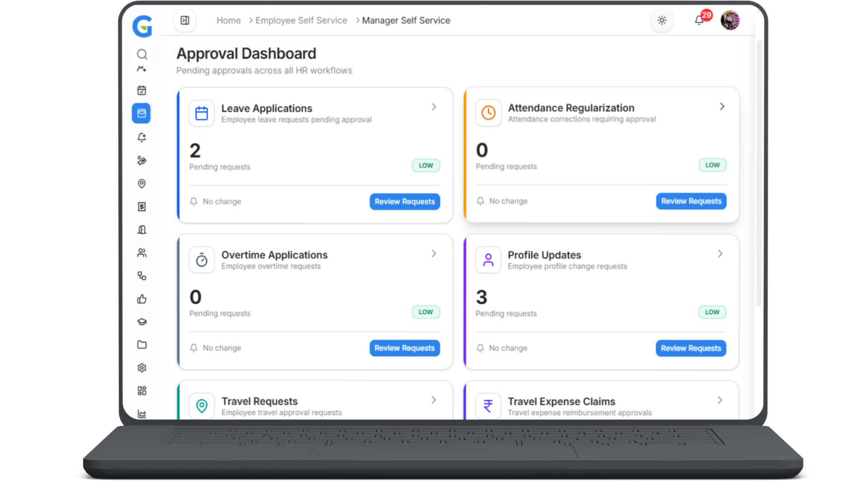Open the Travel Expense Claims card via chevron
This screenshot has height=488, width=868.
click(x=720, y=400)
